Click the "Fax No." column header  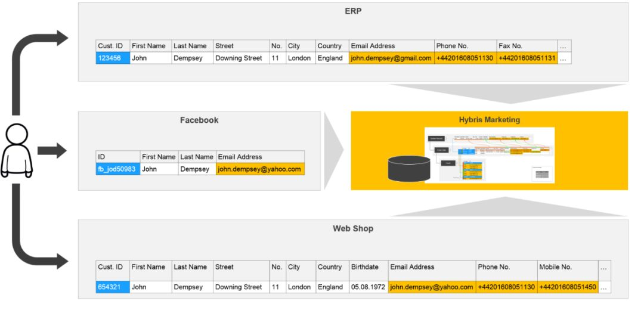tap(527, 46)
